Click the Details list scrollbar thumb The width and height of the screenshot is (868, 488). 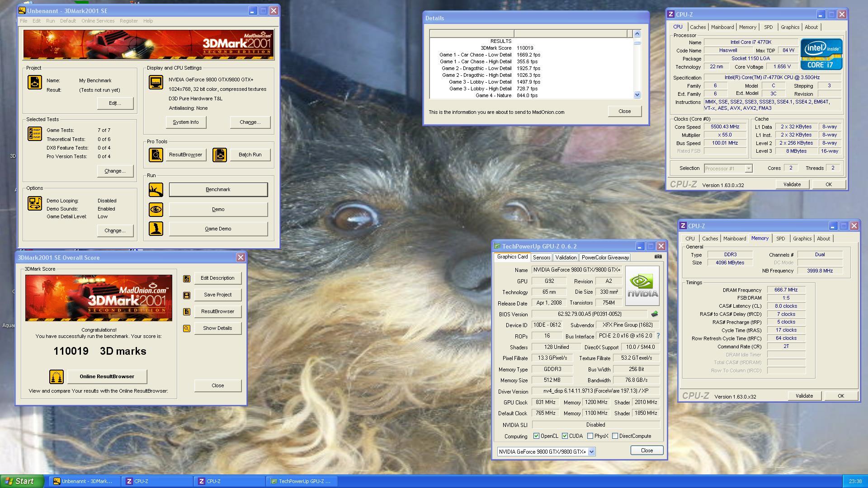coord(637,43)
